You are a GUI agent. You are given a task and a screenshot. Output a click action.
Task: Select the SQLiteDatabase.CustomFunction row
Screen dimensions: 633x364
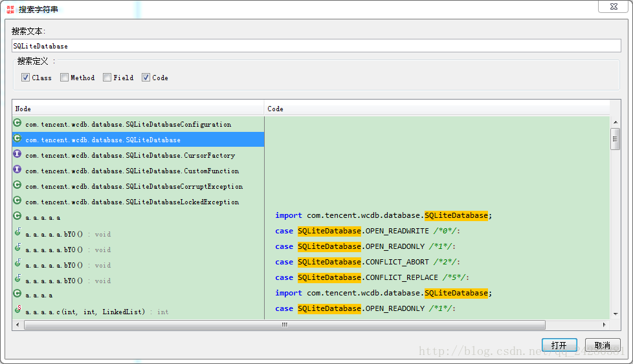(x=138, y=171)
